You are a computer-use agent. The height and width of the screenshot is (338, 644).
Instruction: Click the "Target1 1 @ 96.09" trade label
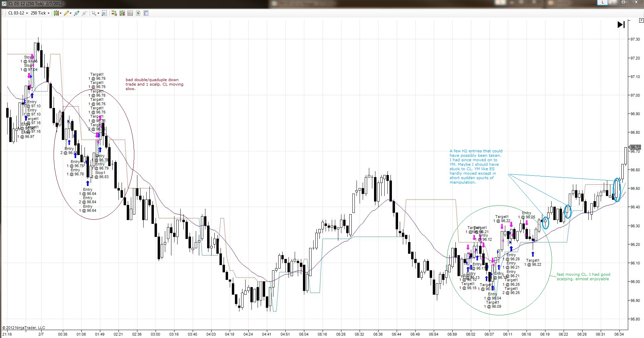click(x=493, y=304)
